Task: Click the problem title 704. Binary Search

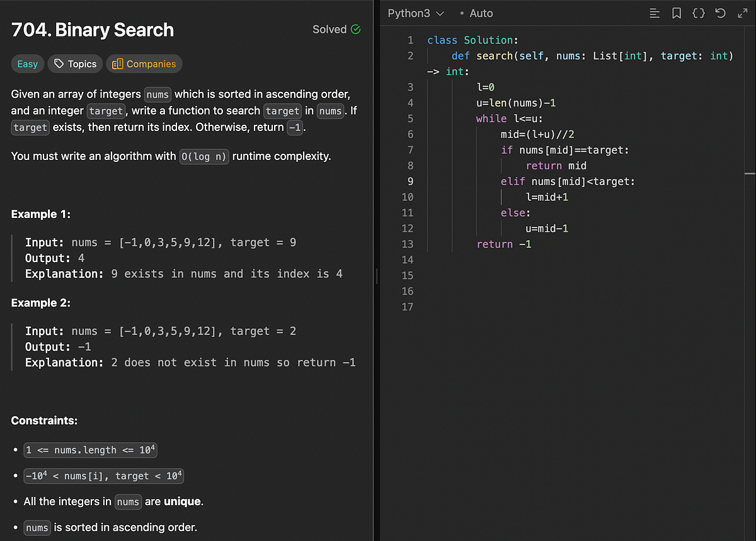Action: [92, 30]
